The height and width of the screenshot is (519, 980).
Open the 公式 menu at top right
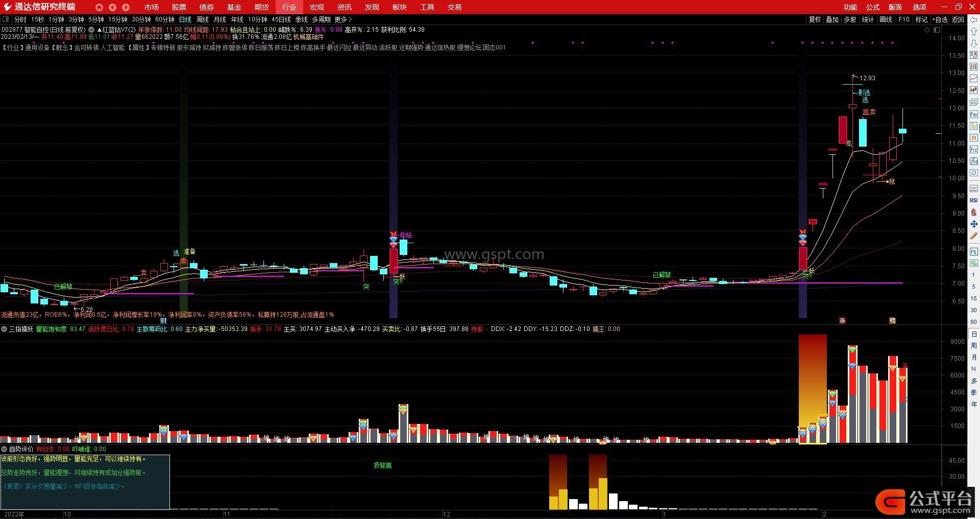(x=873, y=7)
